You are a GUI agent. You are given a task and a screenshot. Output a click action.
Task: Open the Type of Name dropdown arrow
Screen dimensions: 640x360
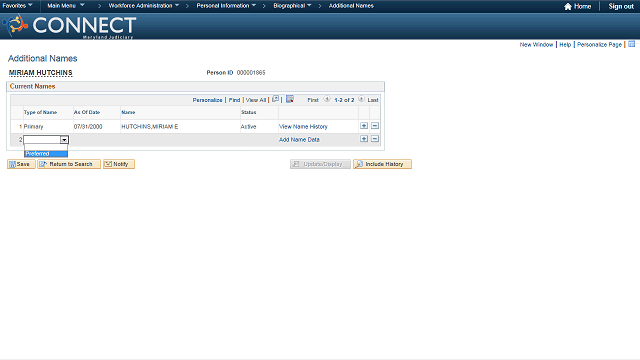pos(64,140)
